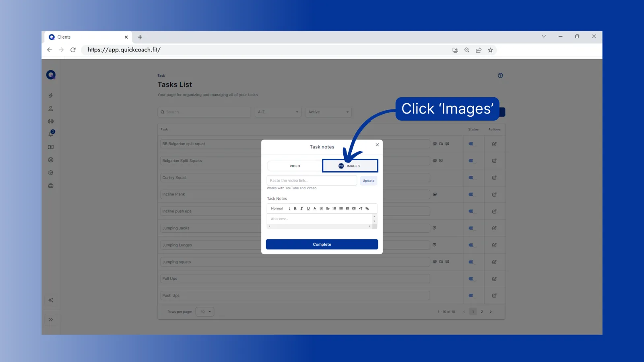
Task: Open a new browser tab
Action: [x=140, y=37]
